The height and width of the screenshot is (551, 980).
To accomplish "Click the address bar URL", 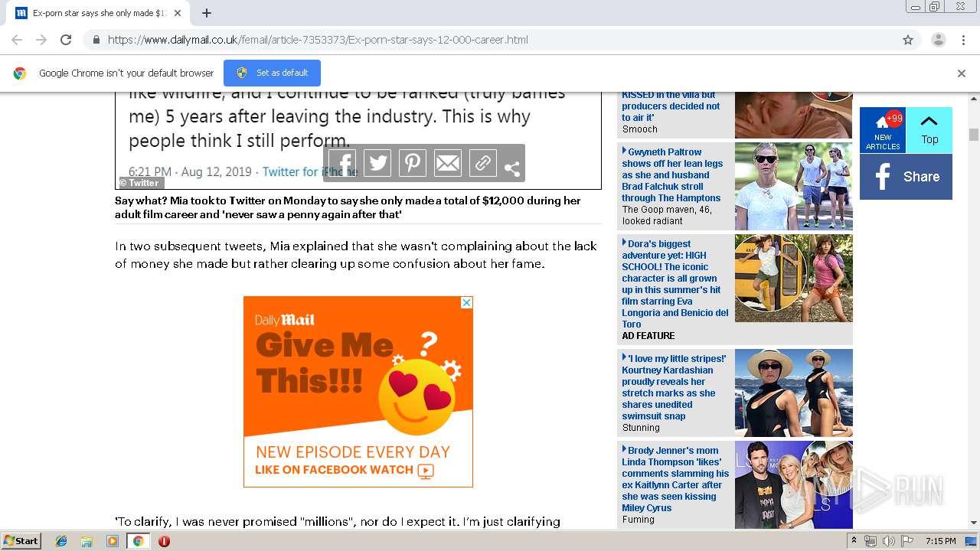I will coord(318,40).
